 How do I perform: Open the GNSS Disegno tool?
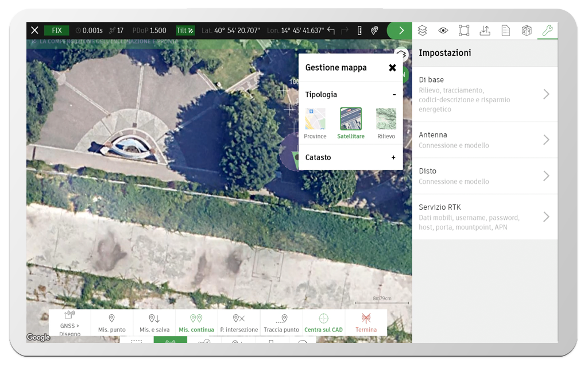point(69,322)
